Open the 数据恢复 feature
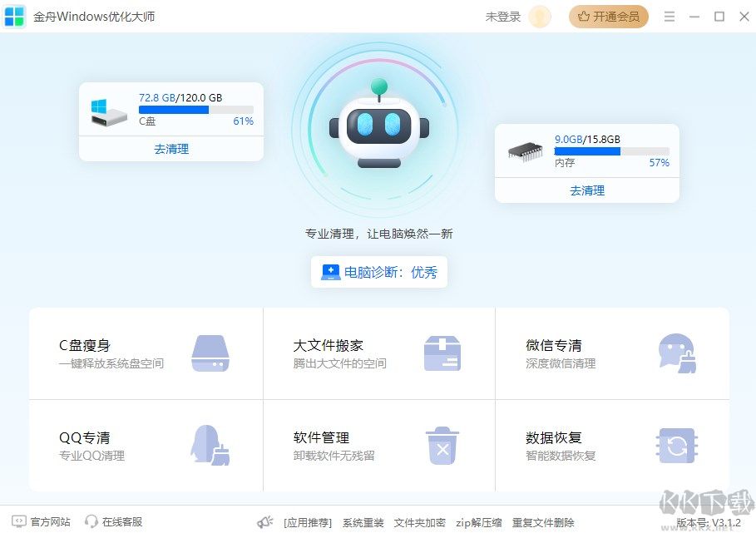 point(612,446)
